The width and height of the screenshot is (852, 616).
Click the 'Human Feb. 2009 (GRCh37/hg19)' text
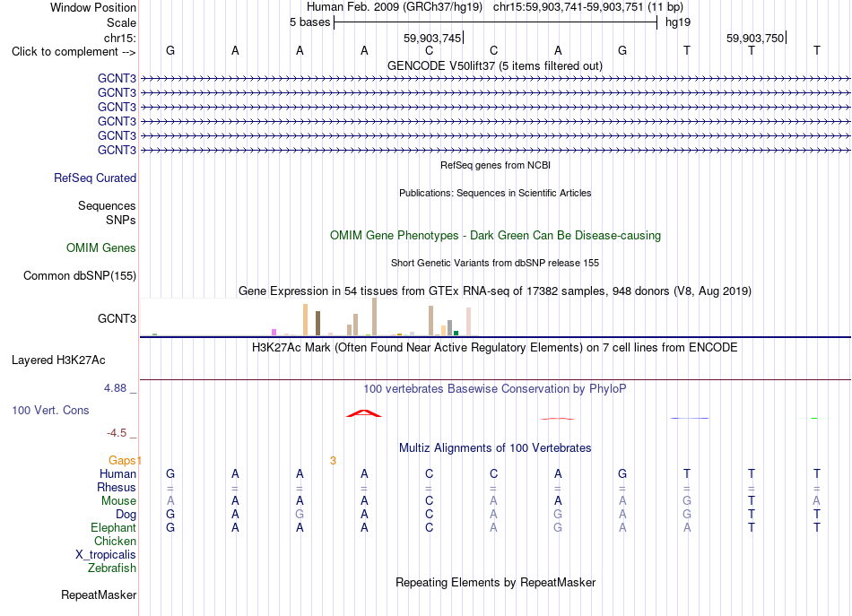[x=395, y=7]
